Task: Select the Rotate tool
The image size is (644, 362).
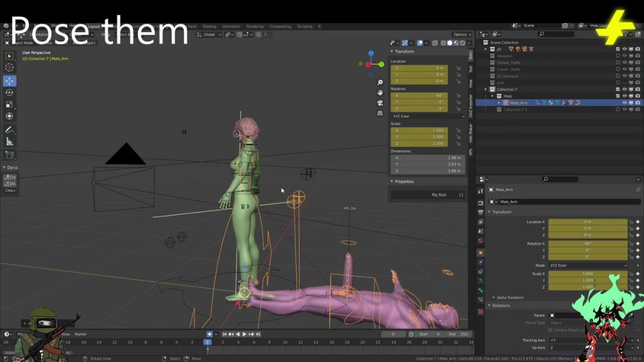Action: [10, 93]
